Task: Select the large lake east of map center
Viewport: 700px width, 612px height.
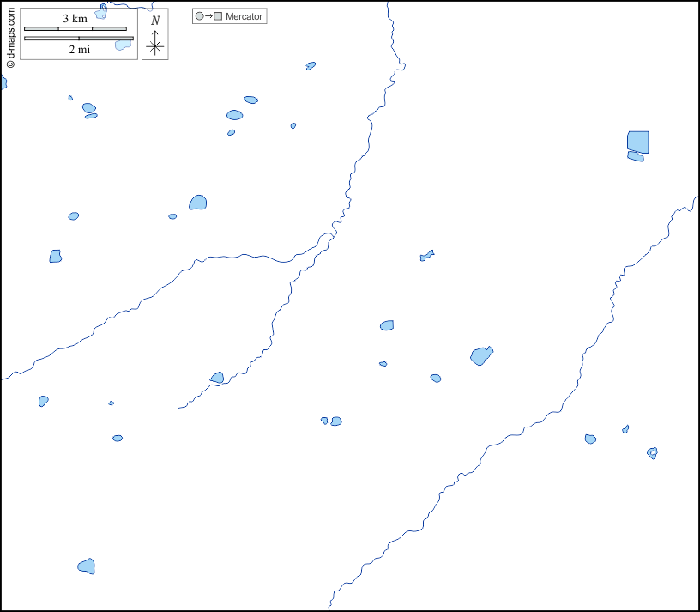Action: click(x=481, y=355)
